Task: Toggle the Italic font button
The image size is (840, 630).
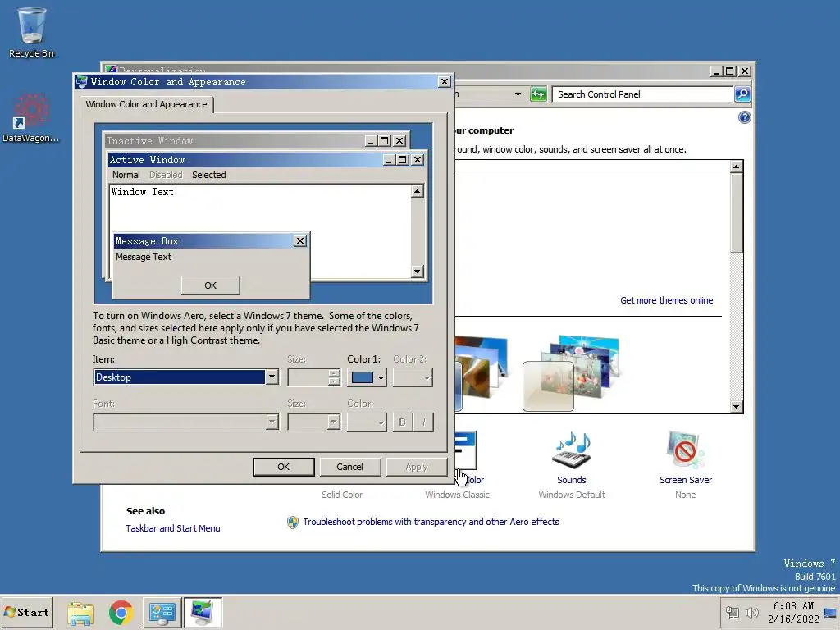Action: tap(424, 422)
